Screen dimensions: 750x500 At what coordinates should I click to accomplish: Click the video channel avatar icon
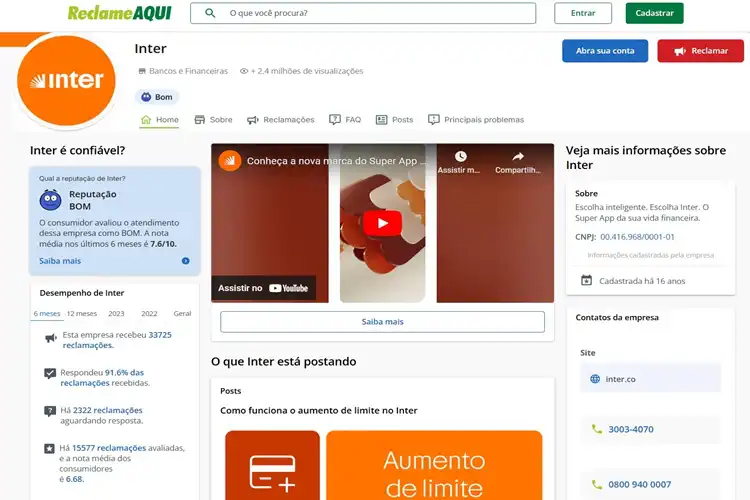(230, 161)
